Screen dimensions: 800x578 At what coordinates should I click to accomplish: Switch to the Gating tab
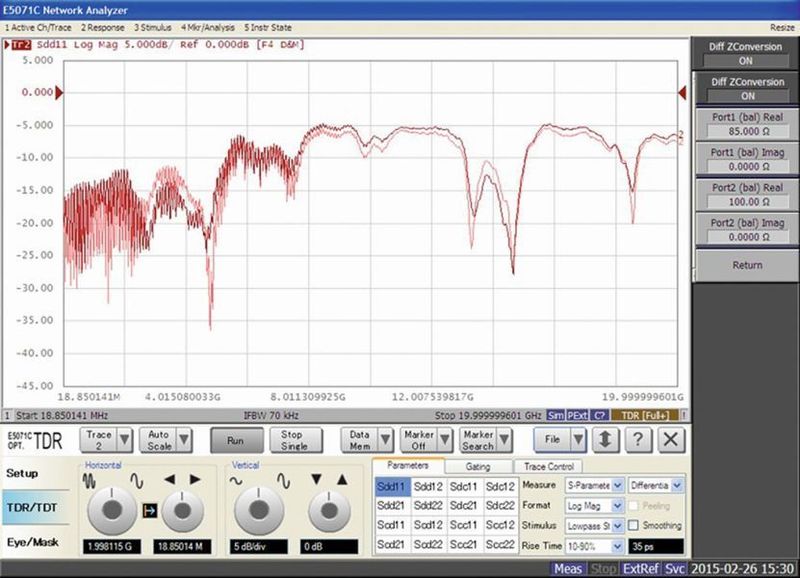point(480,467)
